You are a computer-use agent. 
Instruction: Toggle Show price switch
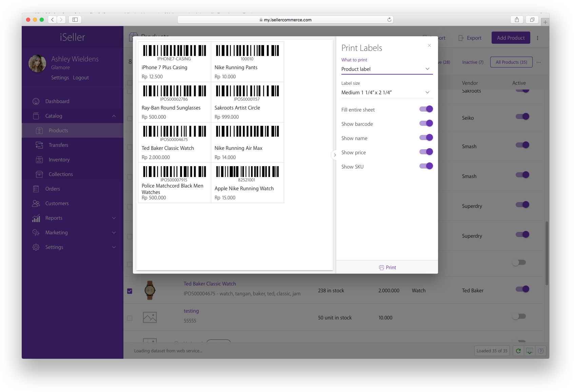click(x=426, y=152)
